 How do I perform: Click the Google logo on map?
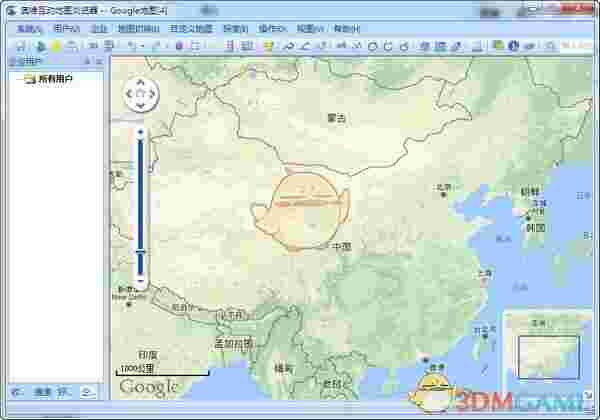point(148,387)
